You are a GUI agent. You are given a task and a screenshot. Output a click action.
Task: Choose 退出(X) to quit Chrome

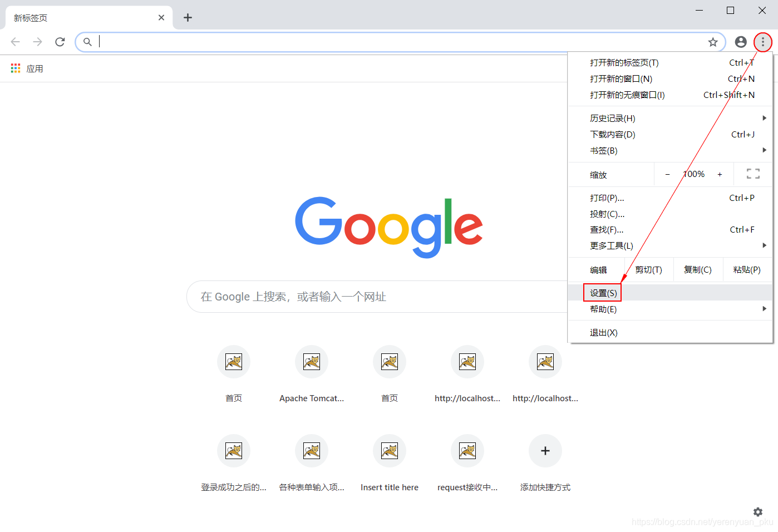(x=671, y=333)
